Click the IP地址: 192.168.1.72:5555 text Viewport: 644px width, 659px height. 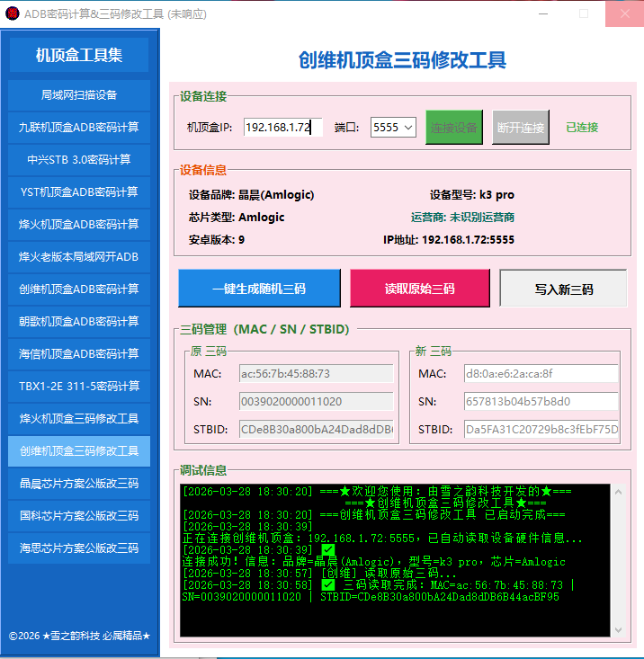coord(449,240)
